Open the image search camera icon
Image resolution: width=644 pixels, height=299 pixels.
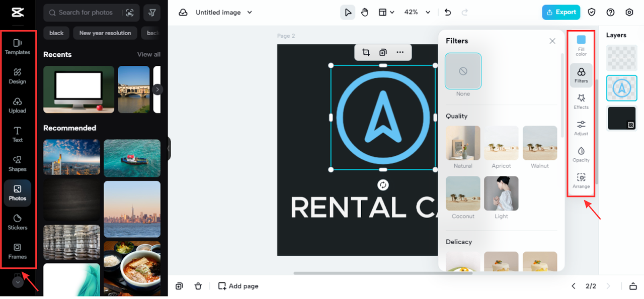coord(130,13)
